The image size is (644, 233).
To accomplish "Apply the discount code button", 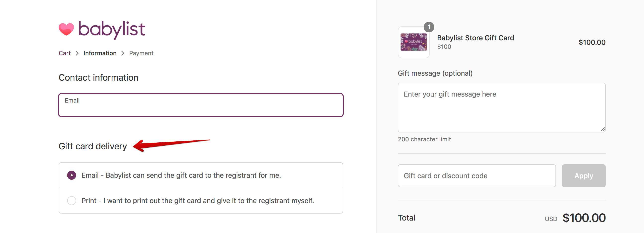I will point(584,176).
